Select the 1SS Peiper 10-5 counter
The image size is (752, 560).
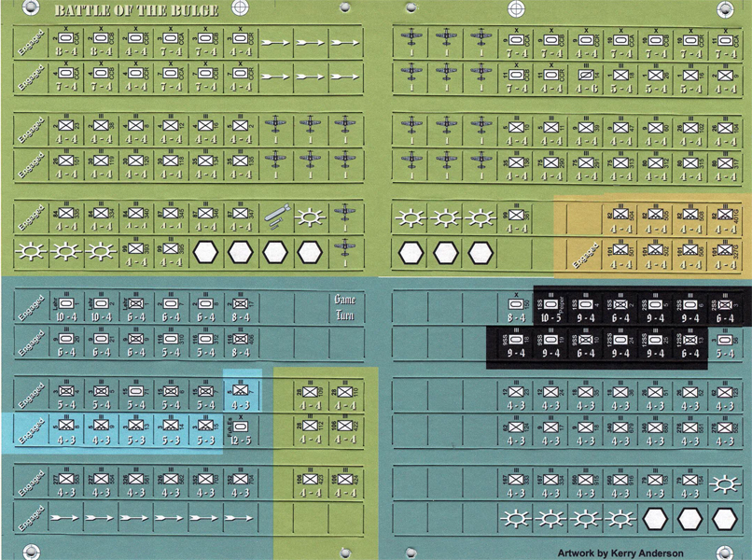(x=550, y=309)
